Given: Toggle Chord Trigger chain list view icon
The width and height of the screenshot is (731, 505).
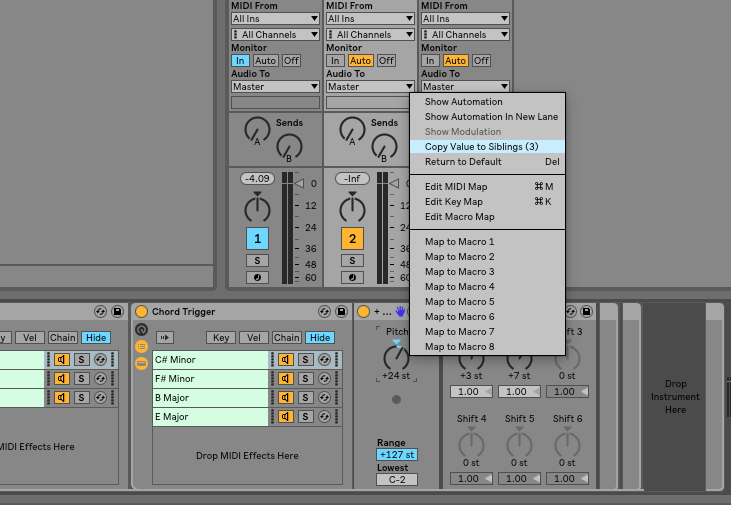Looking at the screenshot, I should 141,346.
